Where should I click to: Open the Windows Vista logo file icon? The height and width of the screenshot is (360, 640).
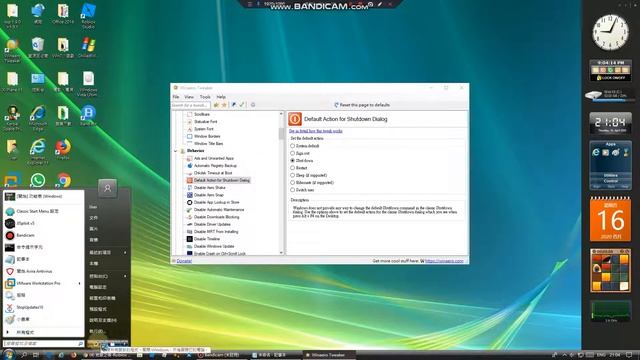point(88,84)
